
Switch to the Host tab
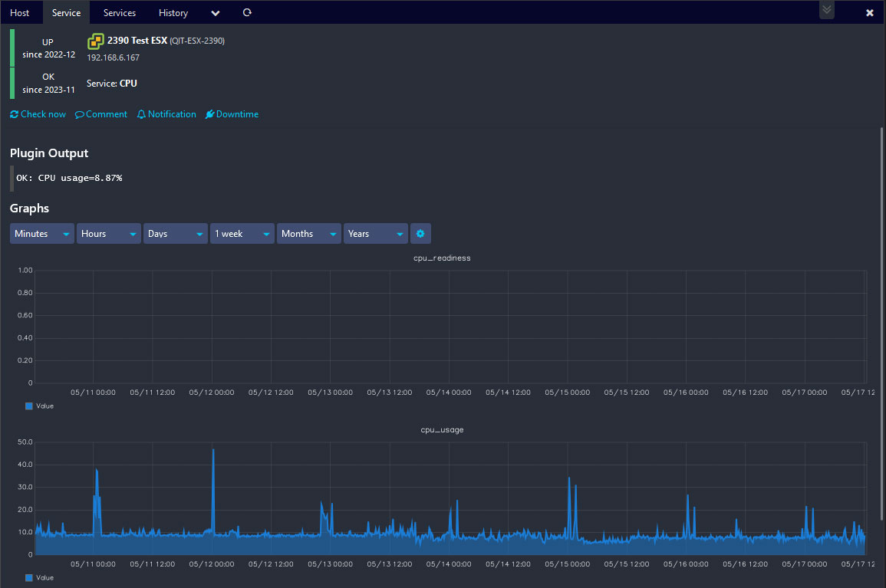(x=20, y=13)
